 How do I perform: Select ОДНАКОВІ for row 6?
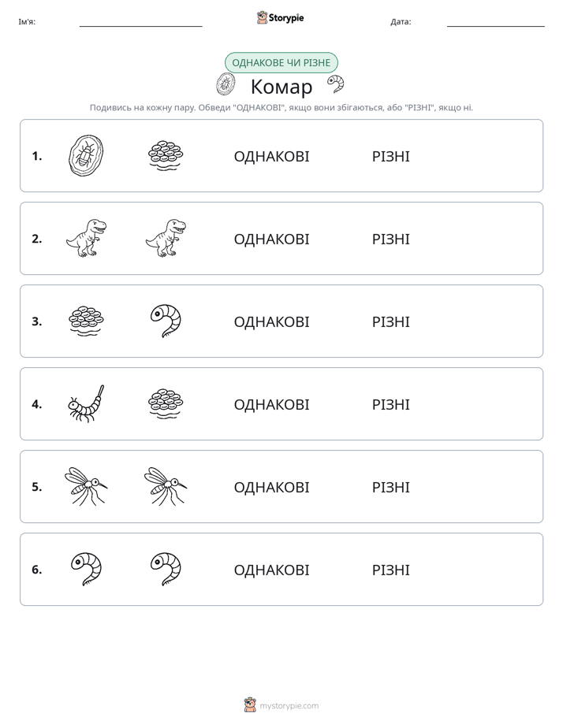pyautogui.click(x=271, y=570)
